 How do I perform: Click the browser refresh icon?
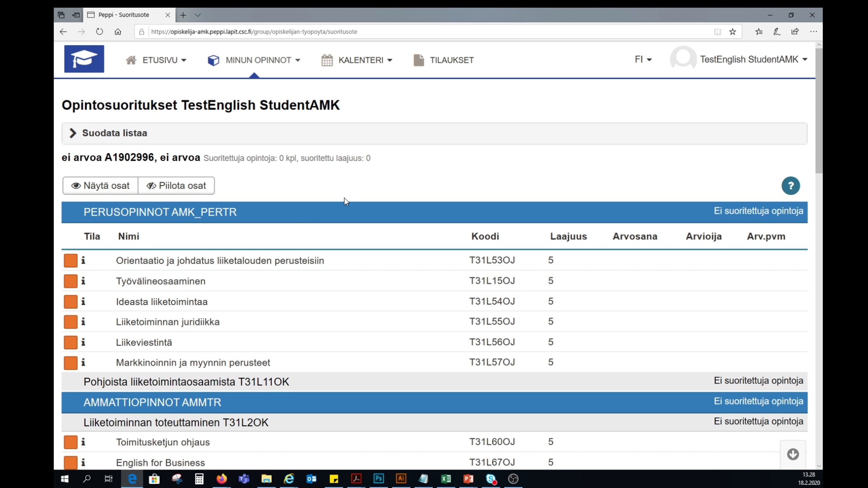tap(99, 32)
